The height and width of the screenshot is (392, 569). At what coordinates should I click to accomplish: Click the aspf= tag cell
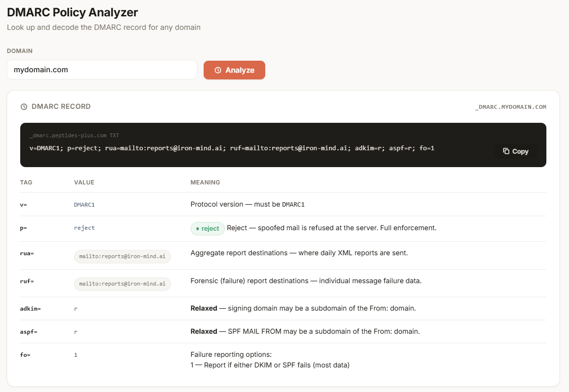29,332
